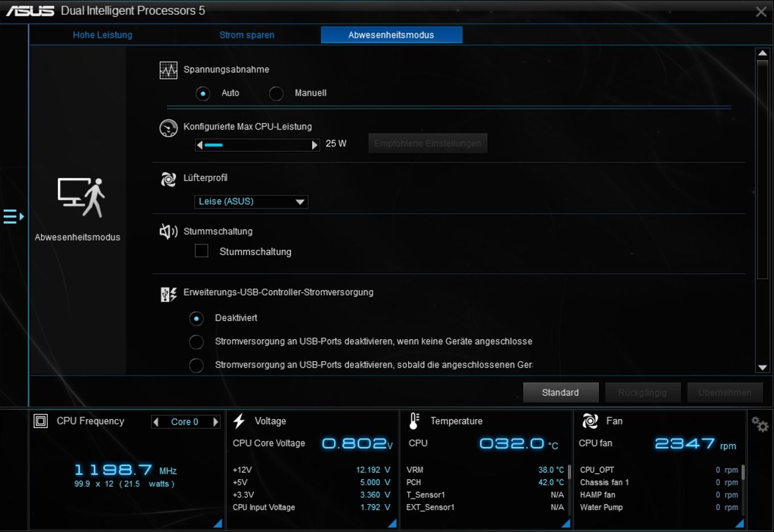Image resolution: width=774 pixels, height=532 pixels.
Task: Click the Konfigurierte Max CPU-Leistung gauge icon
Action: 168,128
